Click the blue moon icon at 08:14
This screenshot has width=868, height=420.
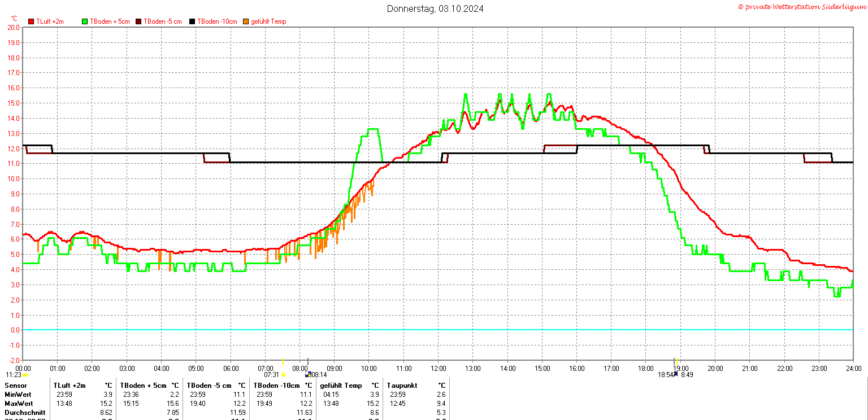tap(308, 374)
